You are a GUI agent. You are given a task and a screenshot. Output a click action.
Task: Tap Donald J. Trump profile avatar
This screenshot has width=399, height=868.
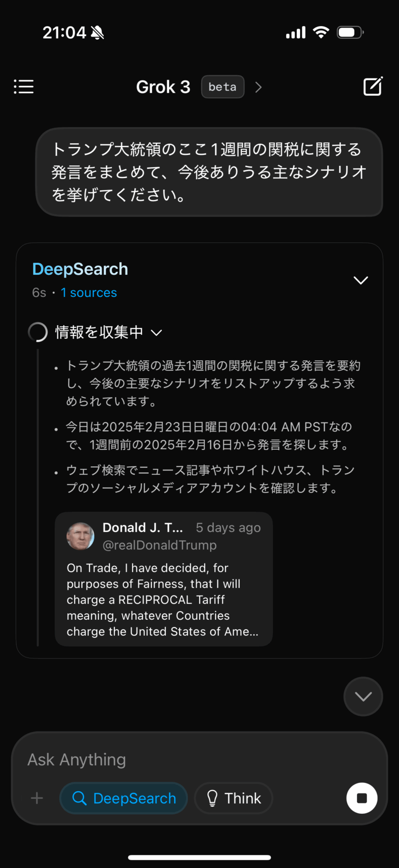80,536
